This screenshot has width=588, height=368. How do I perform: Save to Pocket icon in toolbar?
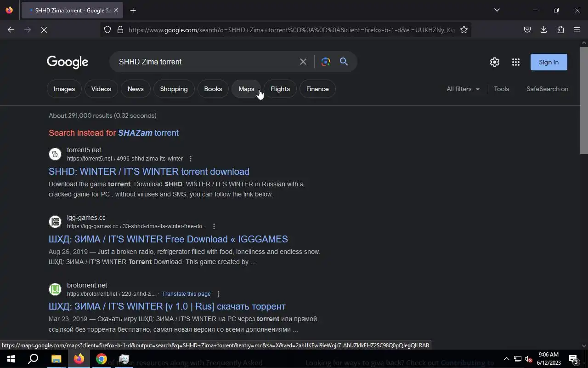(527, 30)
